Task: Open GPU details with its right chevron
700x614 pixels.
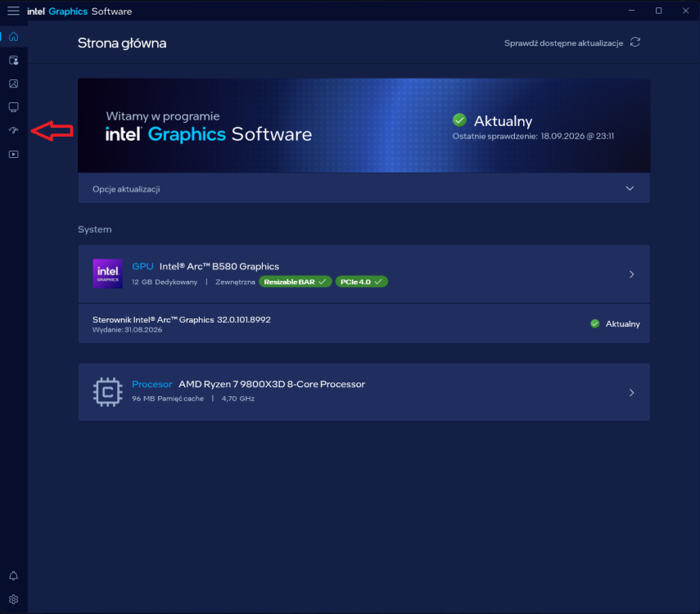Action: [x=631, y=274]
